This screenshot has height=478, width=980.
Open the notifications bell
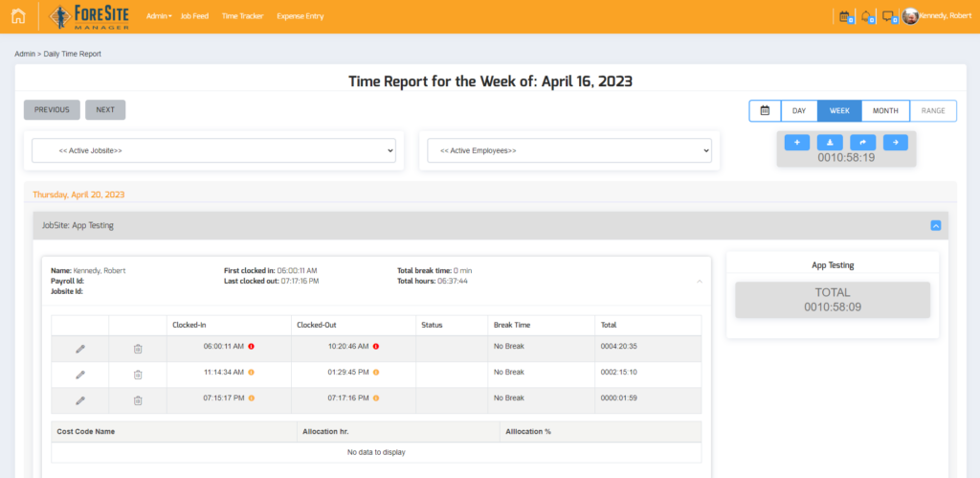click(x=865, y=16)
